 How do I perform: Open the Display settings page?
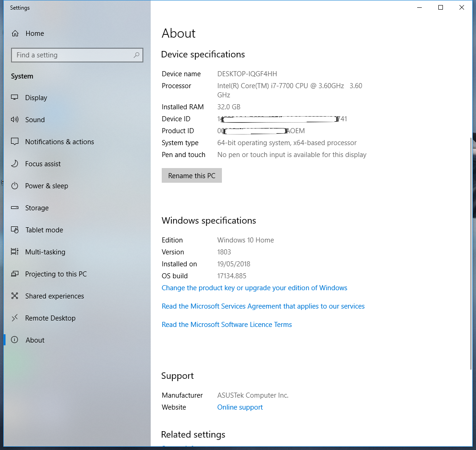pyautogui.click(x=77, y=98)
